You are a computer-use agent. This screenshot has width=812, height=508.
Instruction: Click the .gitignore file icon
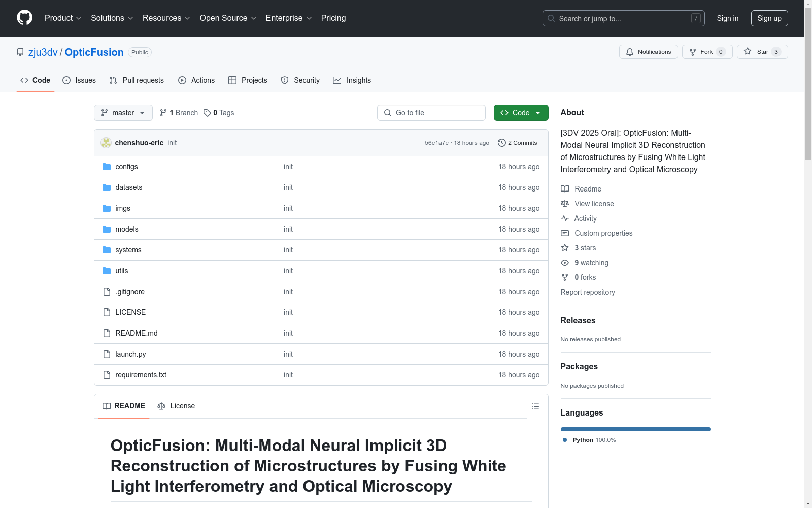pos(107,292)
